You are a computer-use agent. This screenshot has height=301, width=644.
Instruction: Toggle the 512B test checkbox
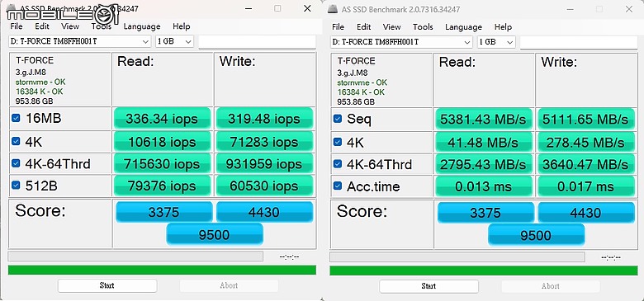[x=16, y=186]
